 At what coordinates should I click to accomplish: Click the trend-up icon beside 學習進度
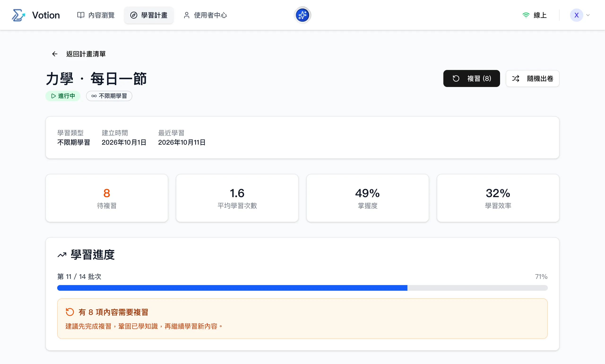point(62,255)
